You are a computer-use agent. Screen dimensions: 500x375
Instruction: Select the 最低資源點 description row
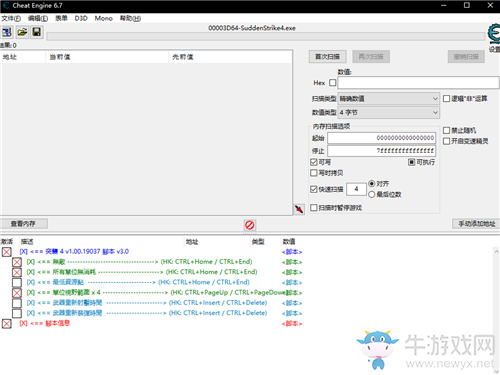tap(138, 282)
